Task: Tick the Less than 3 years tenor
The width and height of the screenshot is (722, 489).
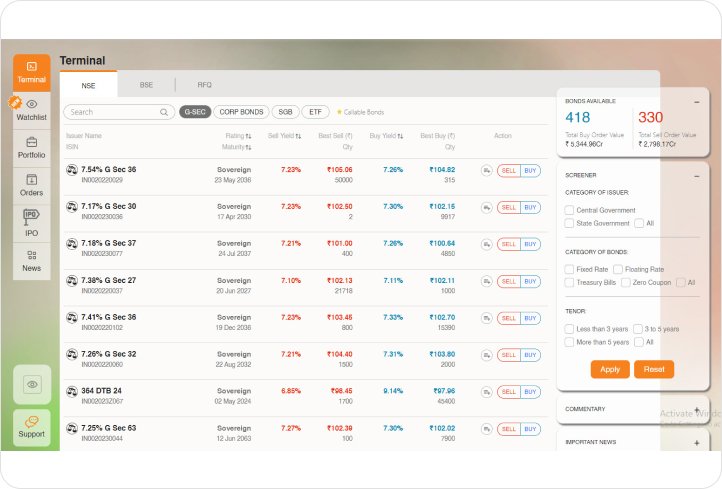Action: 569,328
